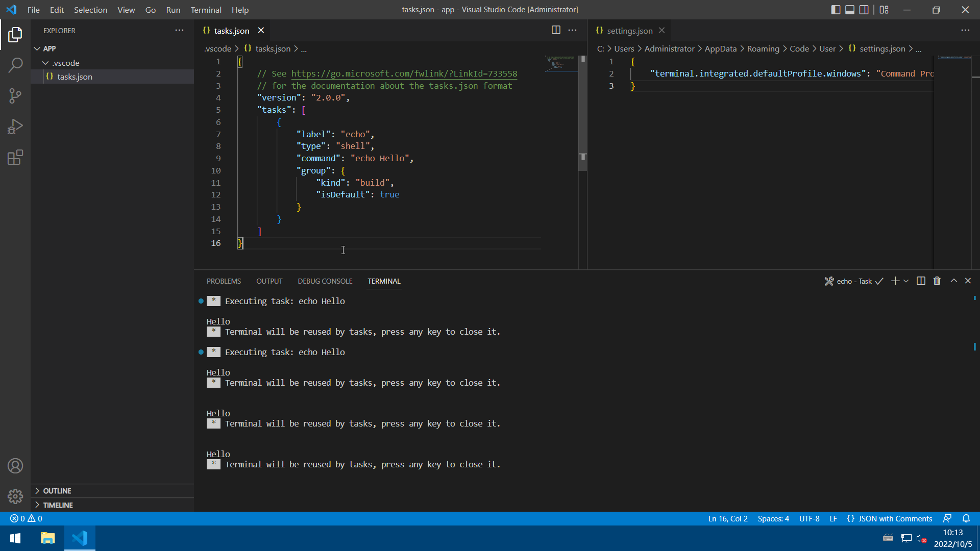
Task: Open the launch profile dropdown arrow
Action: coord(906,281)
